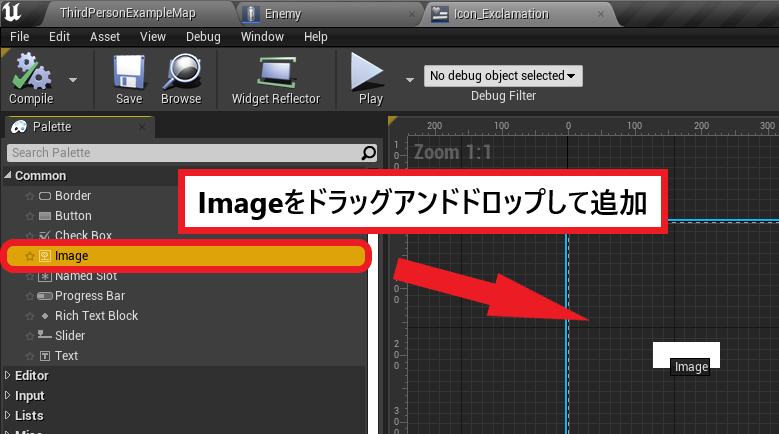Screen dimensions: 779x434
Task: Open the Window menu
Action: [262, 37]
